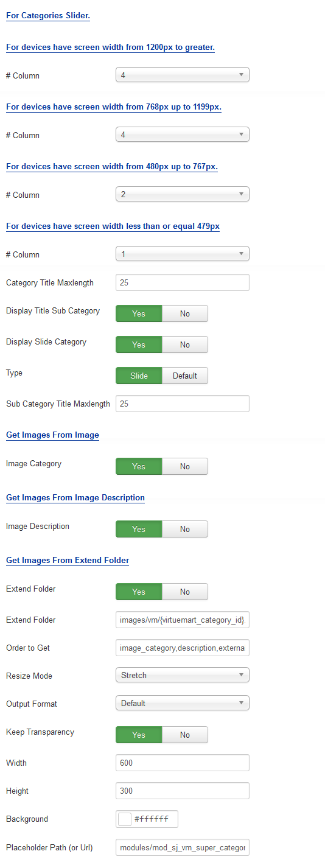Click the Extend Folder path text field
This screenshot has height=868, width=325.
(183, 620)
